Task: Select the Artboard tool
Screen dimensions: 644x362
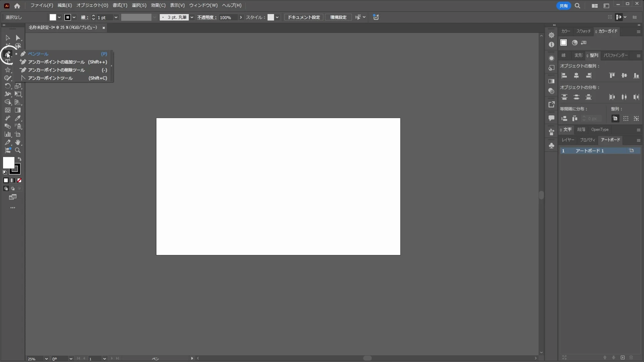Action: (18, 134)
